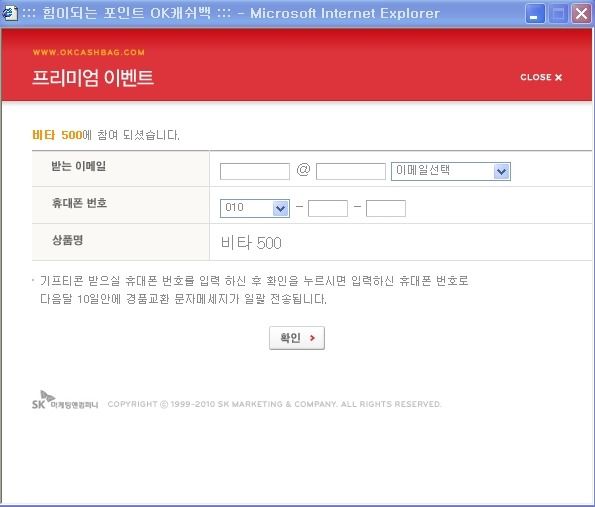Open the 010 phone prefix dropdown
This screenshot has height=507, width=595.
pos(255,208)
